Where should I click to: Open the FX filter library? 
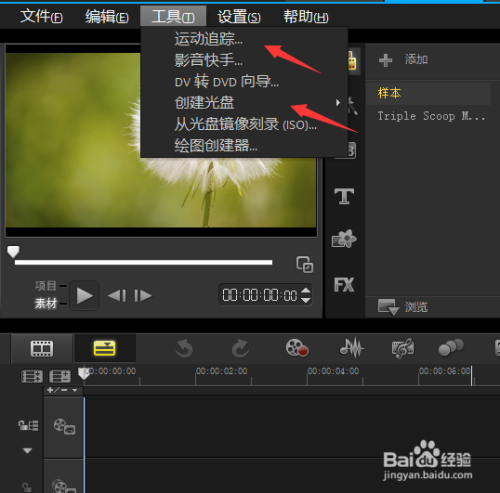(x=344, y=285)
